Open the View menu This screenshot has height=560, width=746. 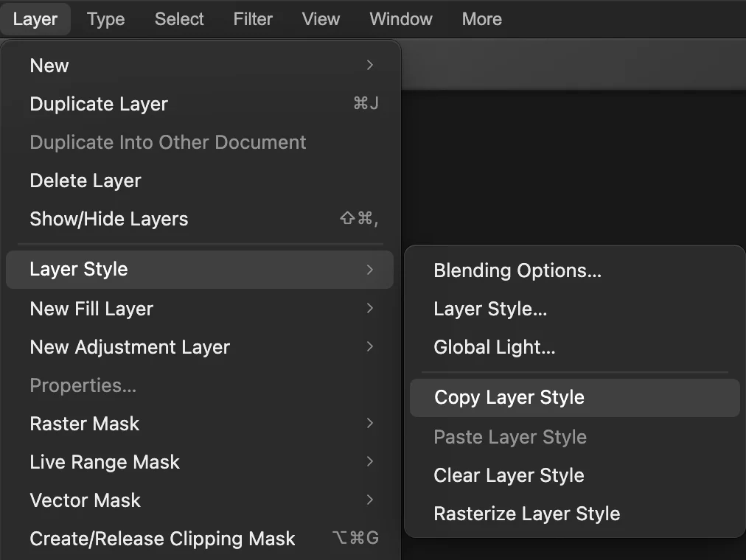coord(321,19)
